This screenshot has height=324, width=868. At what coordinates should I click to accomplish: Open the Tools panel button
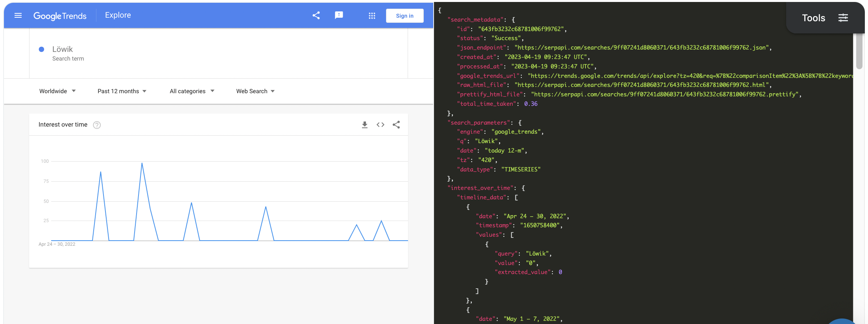825,18
